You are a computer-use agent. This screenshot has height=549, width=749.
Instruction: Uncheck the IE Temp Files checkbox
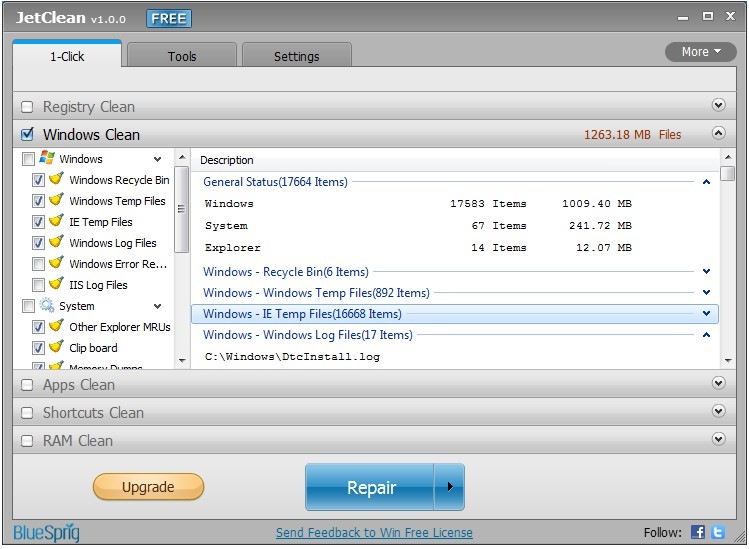point(39,222)
